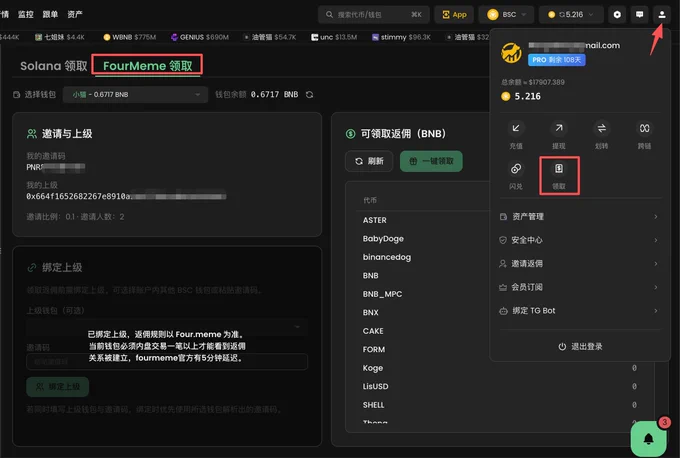Screen dimensions: 680x458
Task: Click 退出登录 to log out
Action: click(x=580, y=347)
